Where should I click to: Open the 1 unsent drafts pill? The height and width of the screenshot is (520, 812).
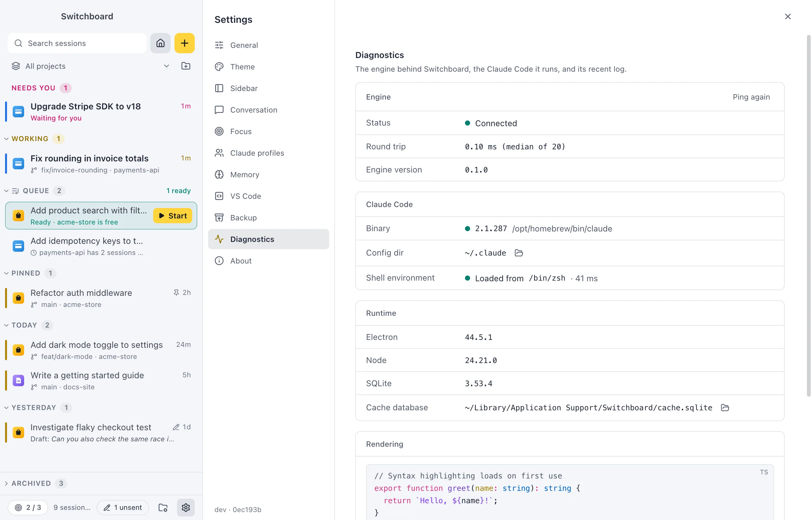click(123, 507)
